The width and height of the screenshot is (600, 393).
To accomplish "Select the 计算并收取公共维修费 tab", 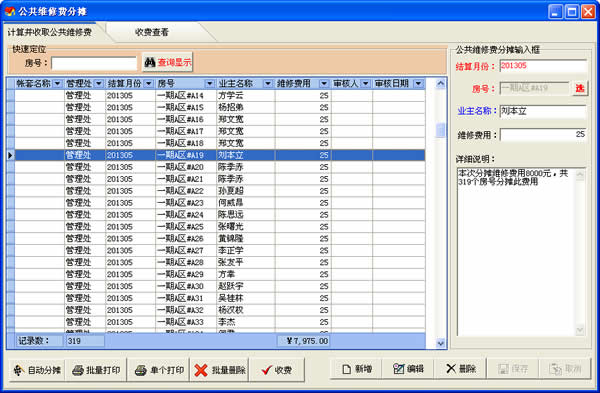I will pyautogui.click(x=50, y=32).
